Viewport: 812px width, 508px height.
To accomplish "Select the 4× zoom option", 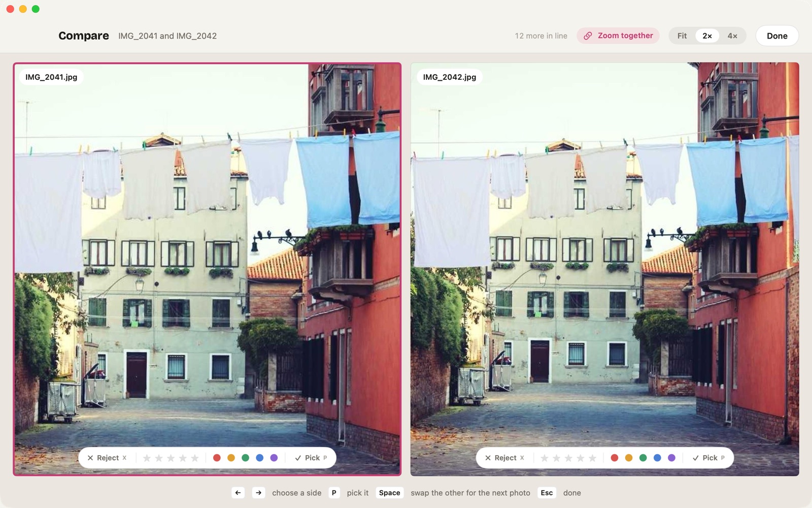I will (732, 36).
